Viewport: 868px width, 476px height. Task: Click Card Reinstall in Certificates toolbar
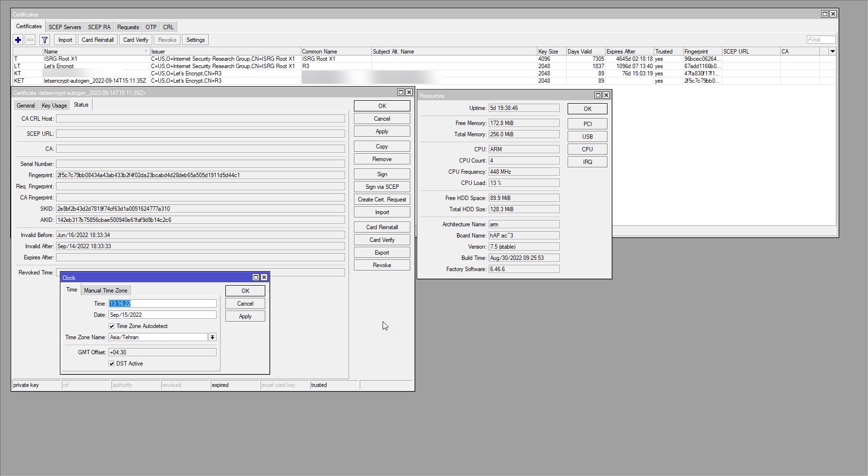pyautogui.click(x=98, y=40)
